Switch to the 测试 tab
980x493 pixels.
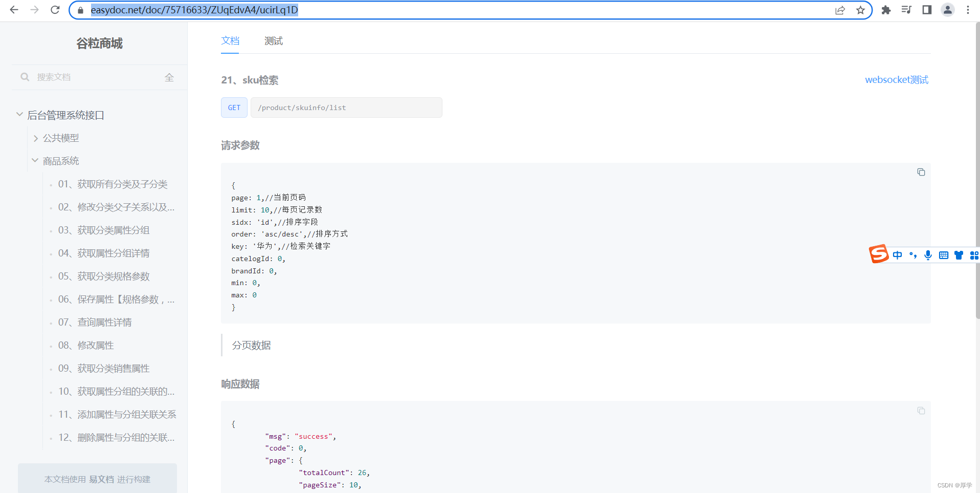click(274, 41)
